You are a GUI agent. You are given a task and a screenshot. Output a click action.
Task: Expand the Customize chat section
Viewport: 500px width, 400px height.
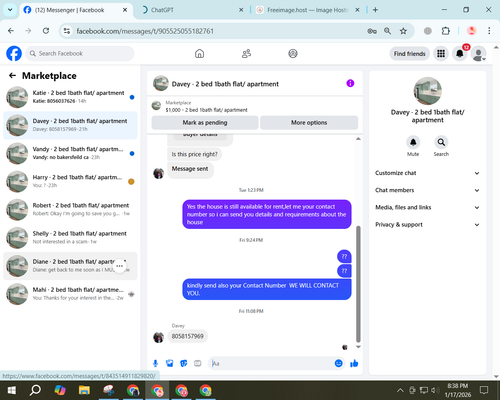tap(427, 173)
